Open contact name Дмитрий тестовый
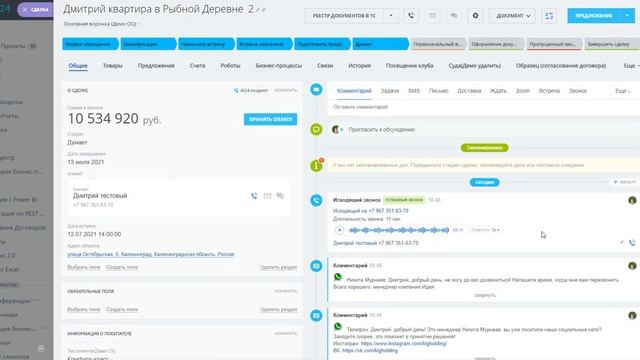 100,196
